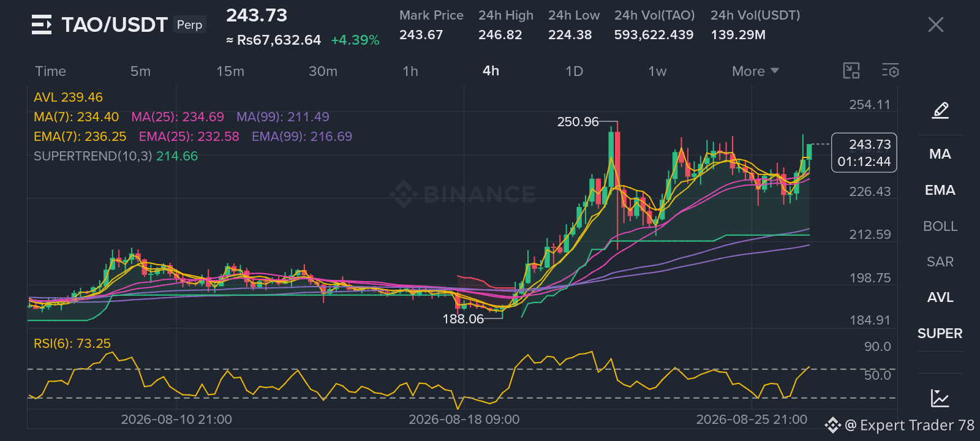Click the 2026-08-25 21:00 time axis label
The image size is (980, 441).
752,420
